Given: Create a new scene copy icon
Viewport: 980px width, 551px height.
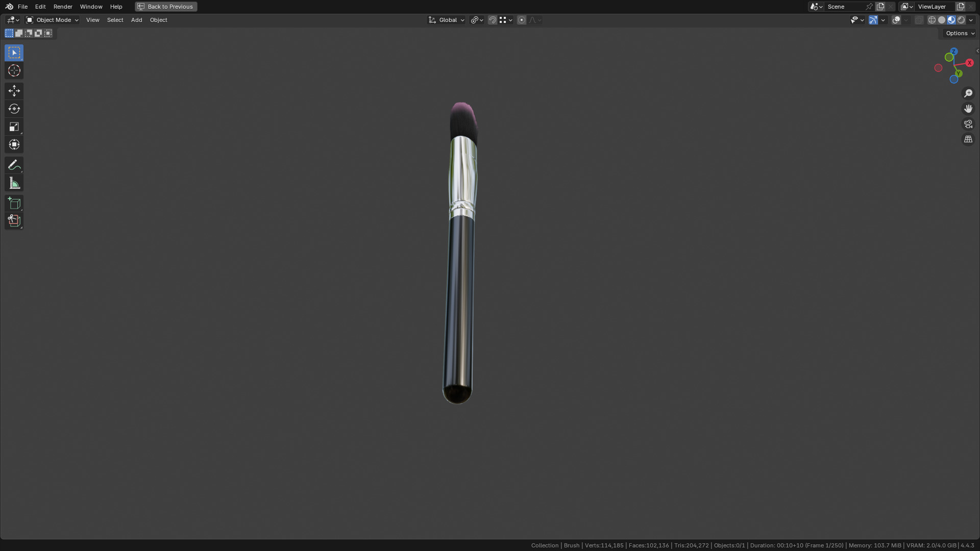Looking at the screenshot, I should pos(880,7).
